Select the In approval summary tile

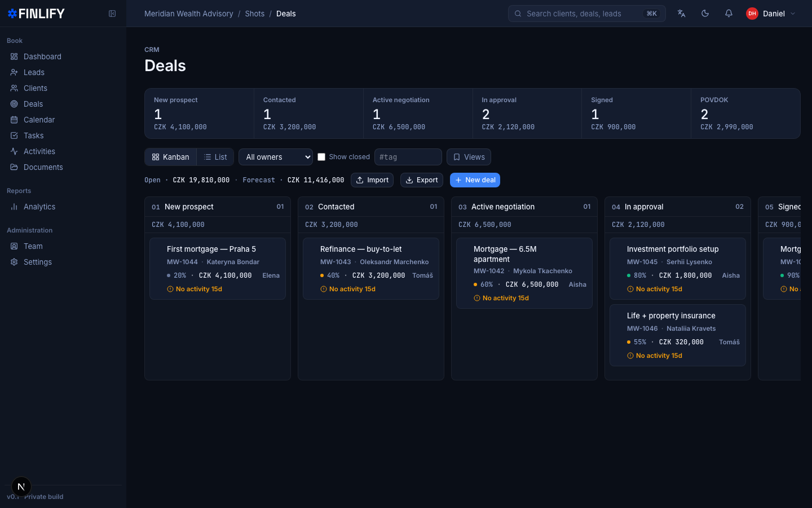(527, 113)
